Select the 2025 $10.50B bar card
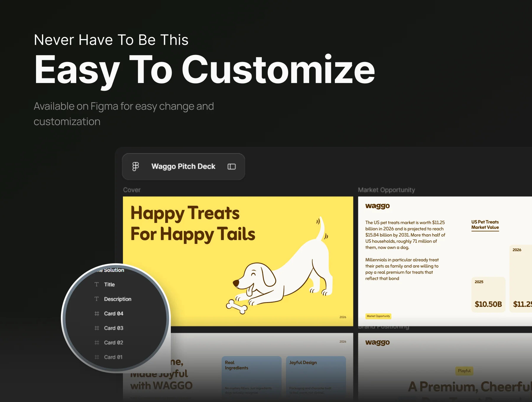This screenshot has height=402, width=532. tap(488, 294)
